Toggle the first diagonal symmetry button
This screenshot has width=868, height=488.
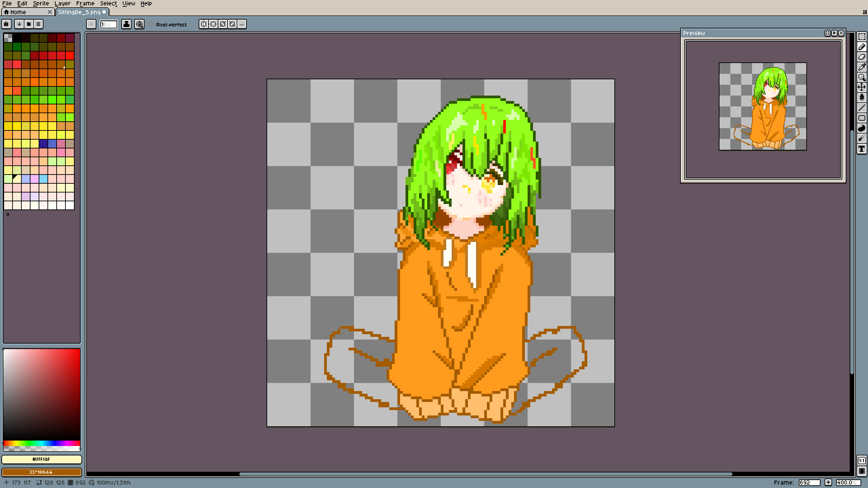point(222,24)
